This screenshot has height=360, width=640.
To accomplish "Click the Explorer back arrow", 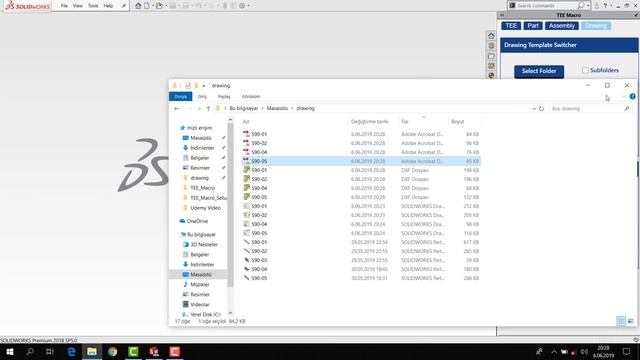I will (177, 109).
